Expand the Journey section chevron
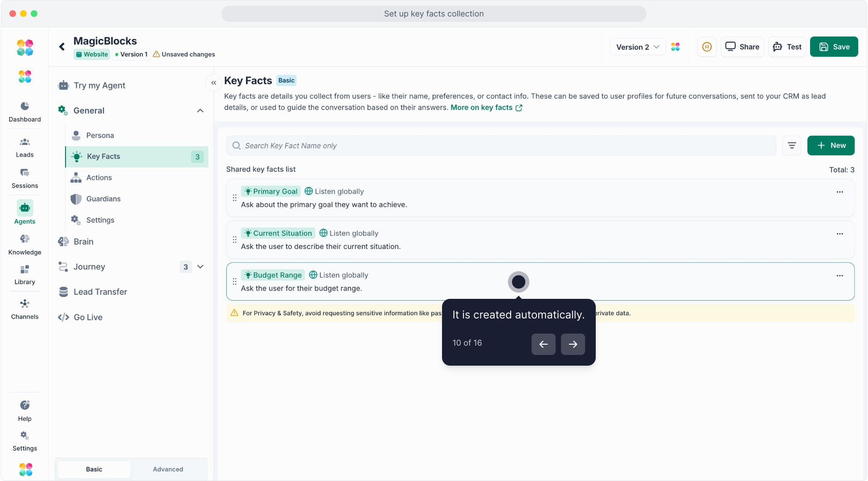The width and height of the screenshot is (868, 481). coord(200,267)
